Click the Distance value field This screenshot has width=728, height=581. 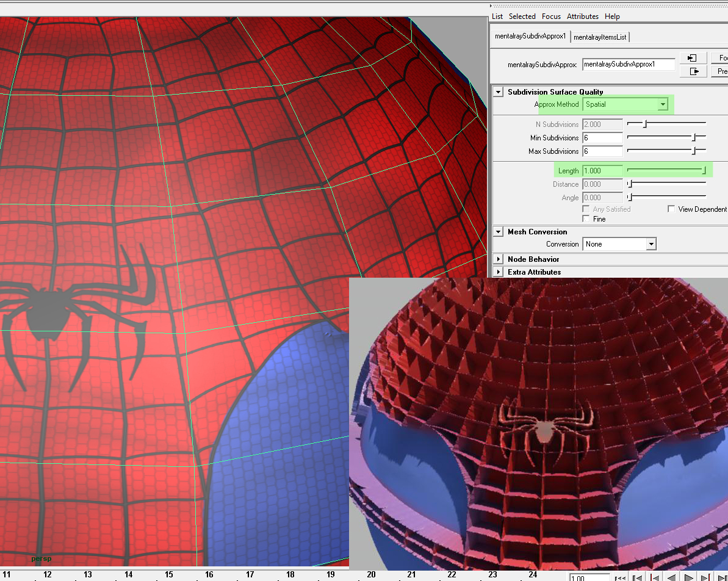coord(602,184)
